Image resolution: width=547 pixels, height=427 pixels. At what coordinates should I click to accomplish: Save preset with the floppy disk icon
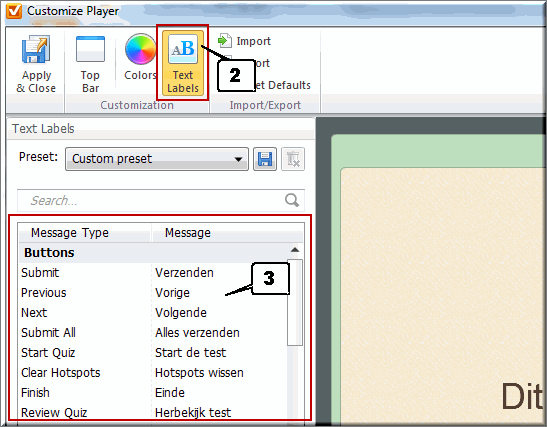[x=265, y=159]
